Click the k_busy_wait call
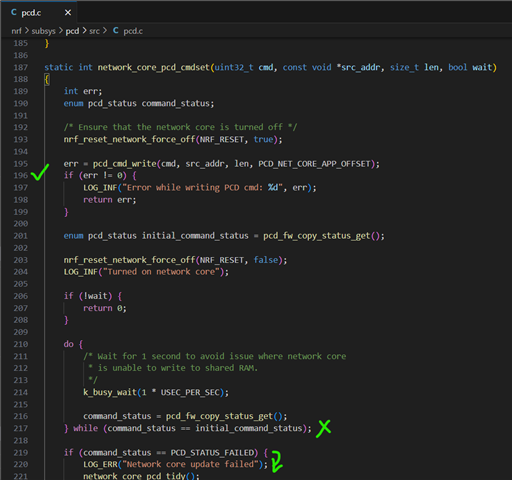 click(x=156, y=392)
